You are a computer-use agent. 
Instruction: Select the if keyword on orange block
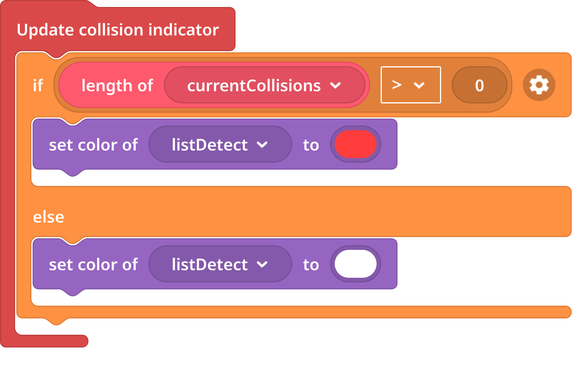point(38,85)
